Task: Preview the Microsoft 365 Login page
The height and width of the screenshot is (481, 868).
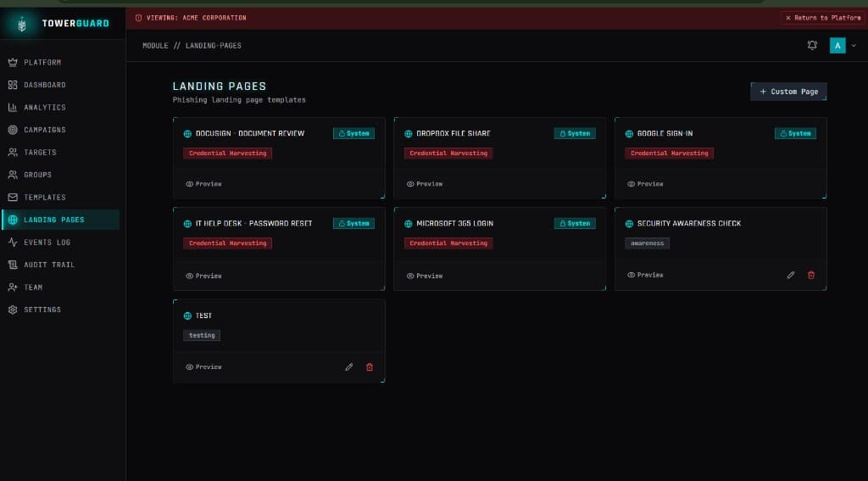Action: coord(424,276)
